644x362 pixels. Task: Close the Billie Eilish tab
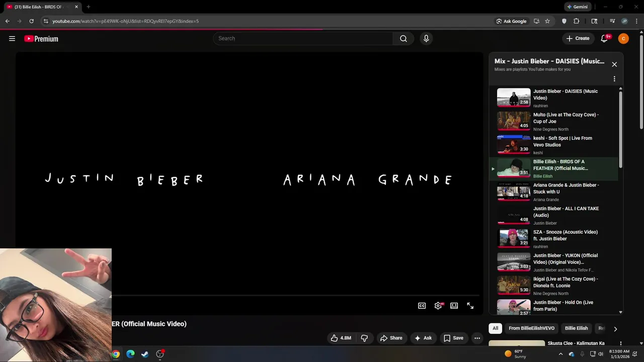76,7
